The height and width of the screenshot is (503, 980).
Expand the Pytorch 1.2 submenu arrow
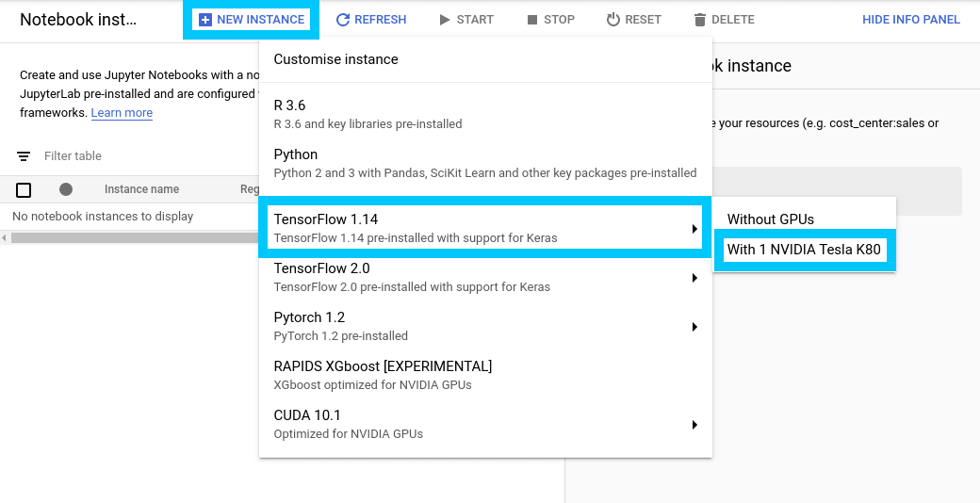tap(694, 327)
